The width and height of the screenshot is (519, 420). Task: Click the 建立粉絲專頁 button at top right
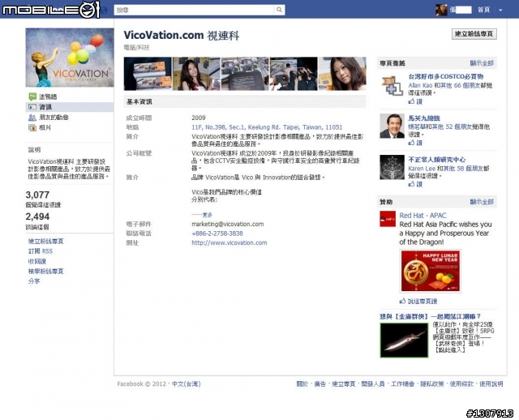click(x=474, y=34)
